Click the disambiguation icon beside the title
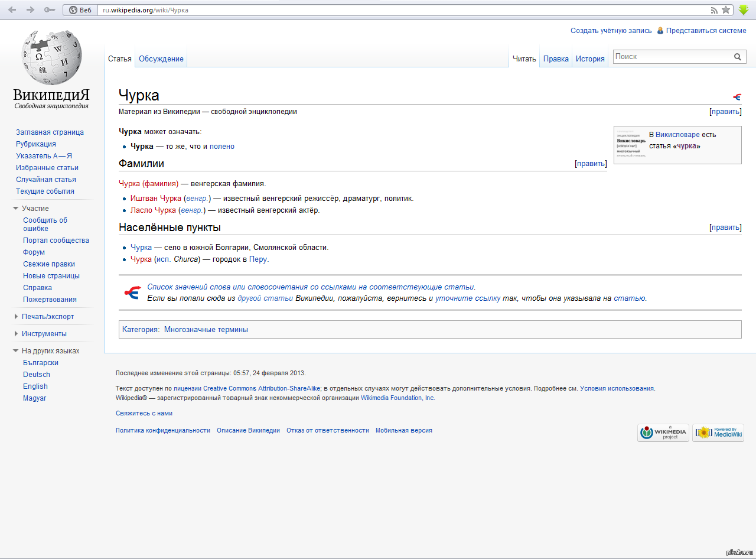Viewport: 756px width, 559px height. (x=737, y=97)
